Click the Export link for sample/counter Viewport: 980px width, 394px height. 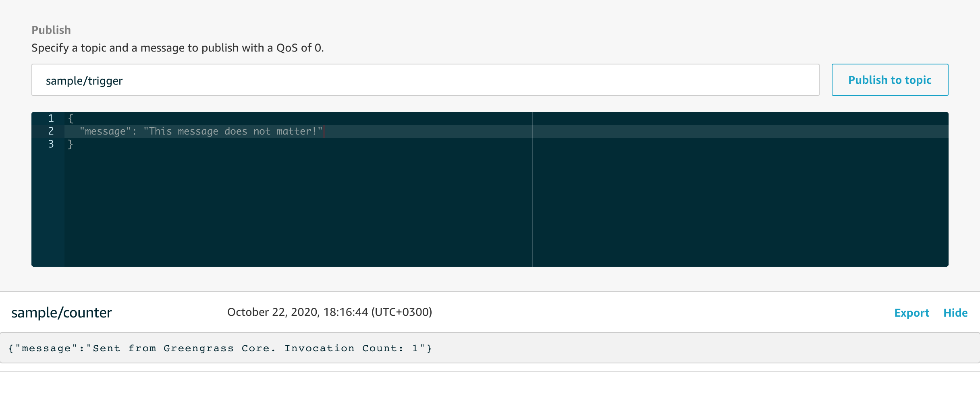click(911, 313)
